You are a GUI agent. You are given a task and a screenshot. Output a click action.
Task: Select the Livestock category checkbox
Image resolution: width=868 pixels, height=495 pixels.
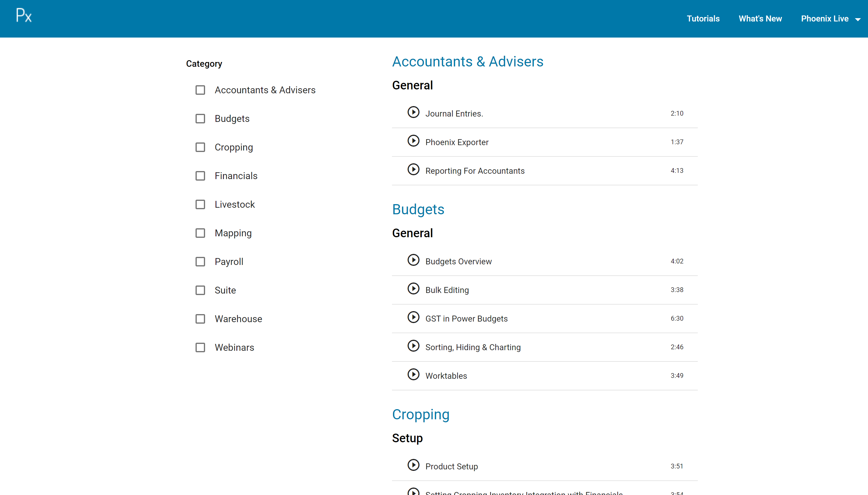pos(200,204)
